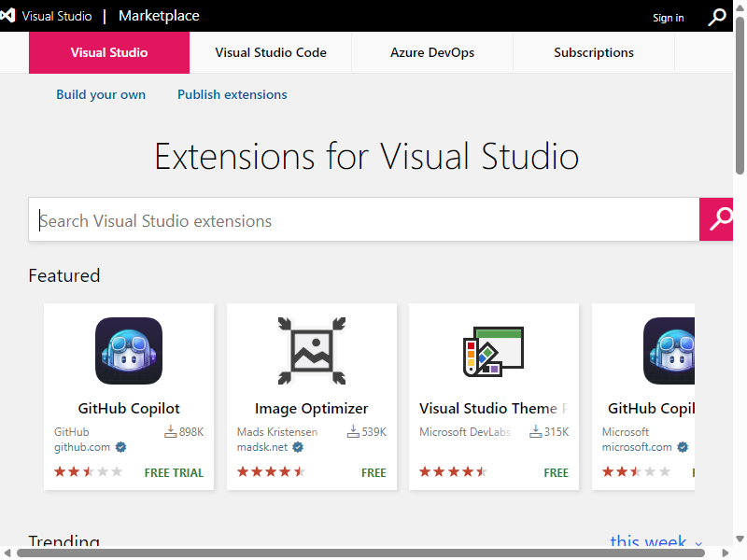Focus the Search Visual Studio extensions field

coord(364,219)
